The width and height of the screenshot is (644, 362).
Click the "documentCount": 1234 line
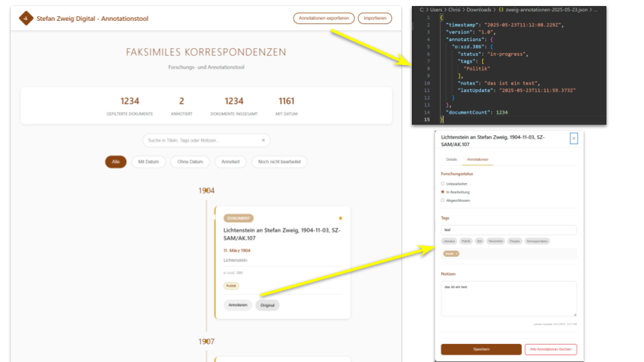[477, 112]
